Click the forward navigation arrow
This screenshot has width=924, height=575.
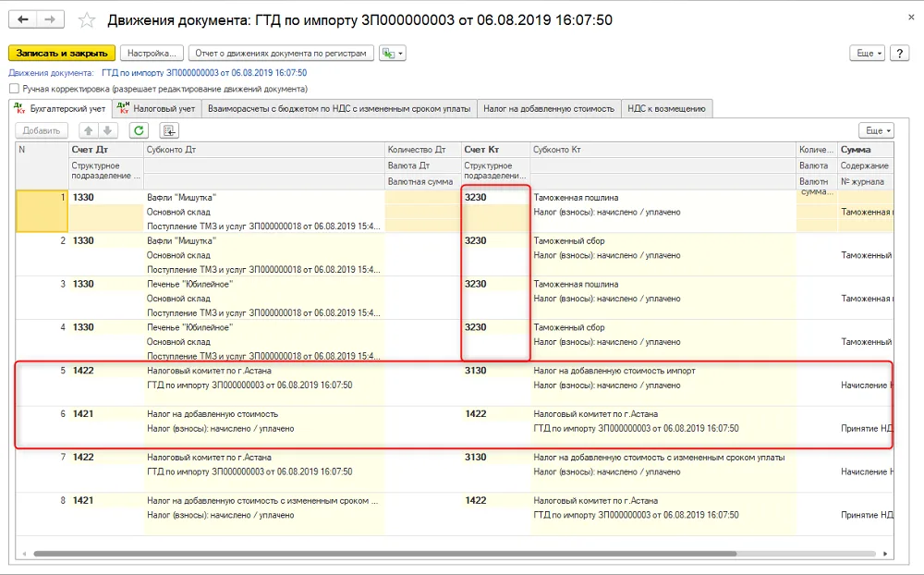(50, 19)
